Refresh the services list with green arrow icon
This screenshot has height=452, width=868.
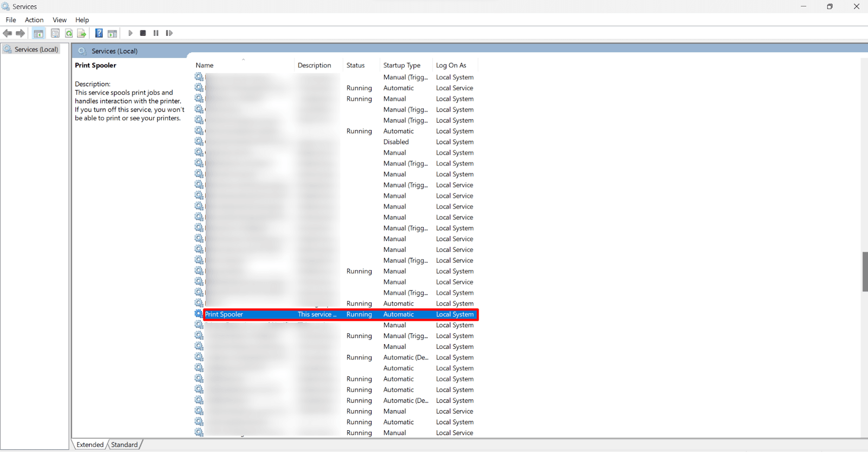69,33
